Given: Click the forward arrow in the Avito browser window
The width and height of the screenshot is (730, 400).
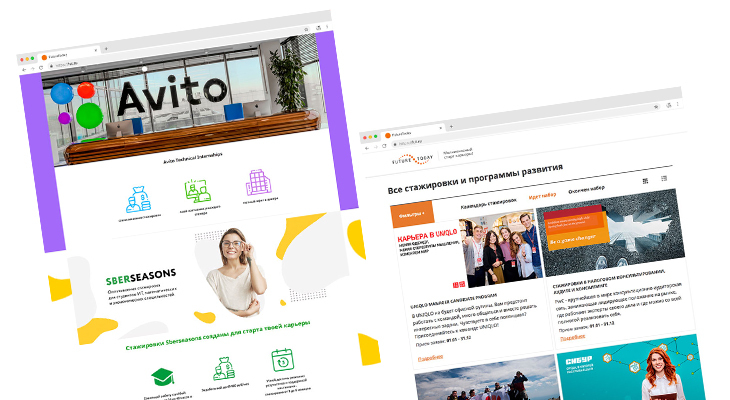Looking at the screenshot, I should coord(33,68).
